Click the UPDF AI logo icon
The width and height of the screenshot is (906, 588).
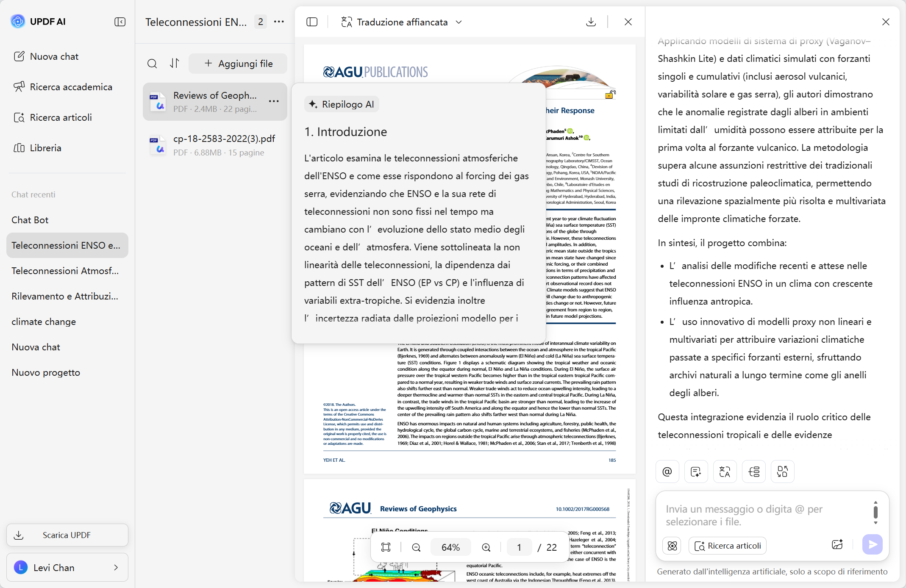point(18,21)
